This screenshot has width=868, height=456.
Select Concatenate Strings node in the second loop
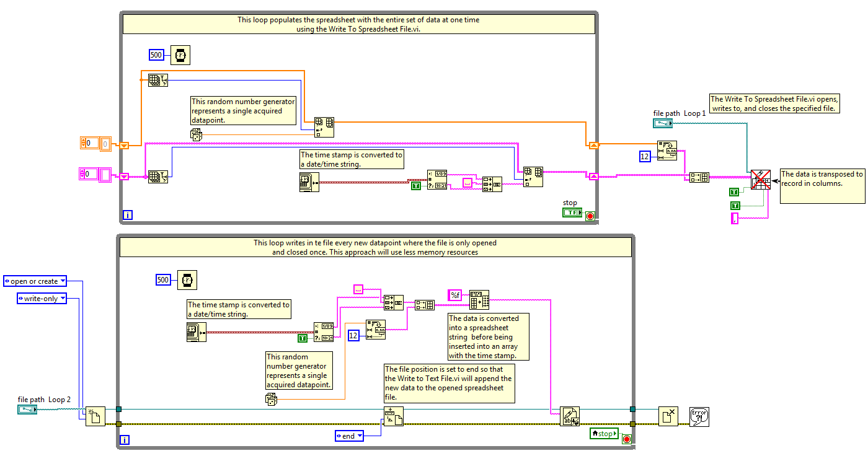[x=394, y=302]
